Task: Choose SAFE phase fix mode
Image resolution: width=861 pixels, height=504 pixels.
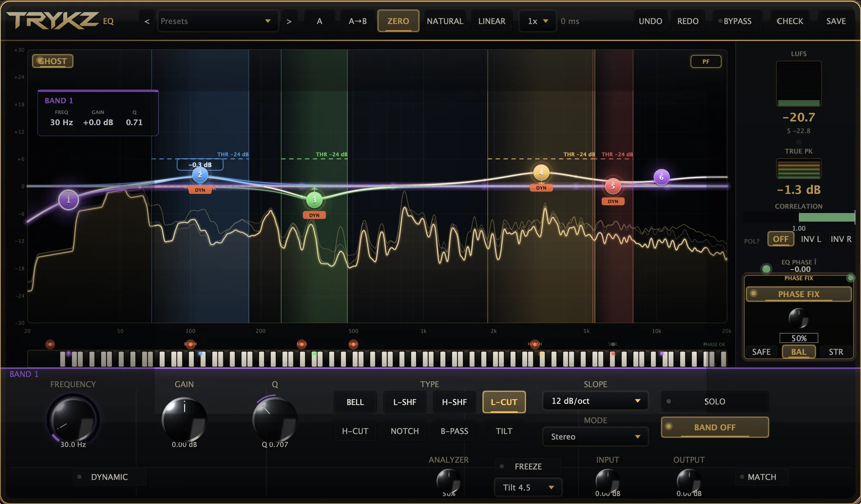Action: pos(761,352)
